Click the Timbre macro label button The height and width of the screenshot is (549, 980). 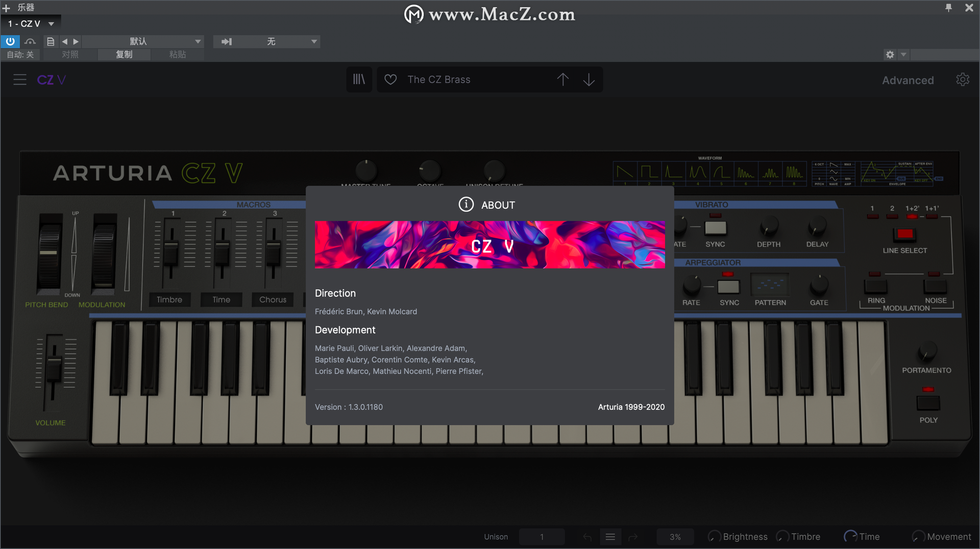point(169,300)
